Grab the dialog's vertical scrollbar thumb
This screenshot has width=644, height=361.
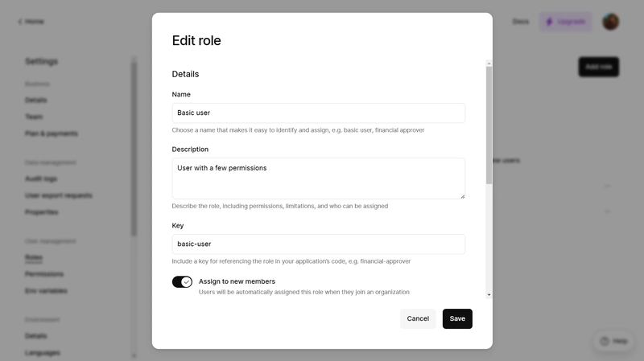(x=489, y=125)
